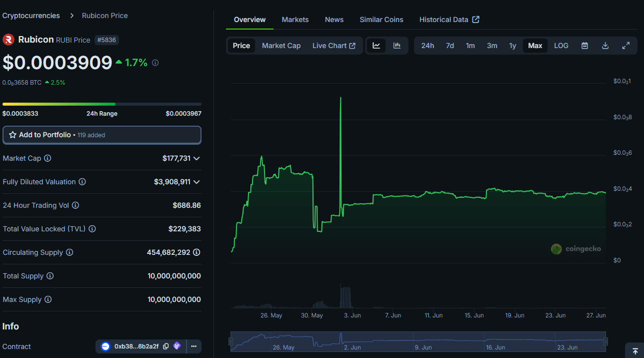Image resolution: width=644 pixels, height=358 pixels.
Task: Open Fully Diluted Valuation info icon
Action: [x=82, y=182]
